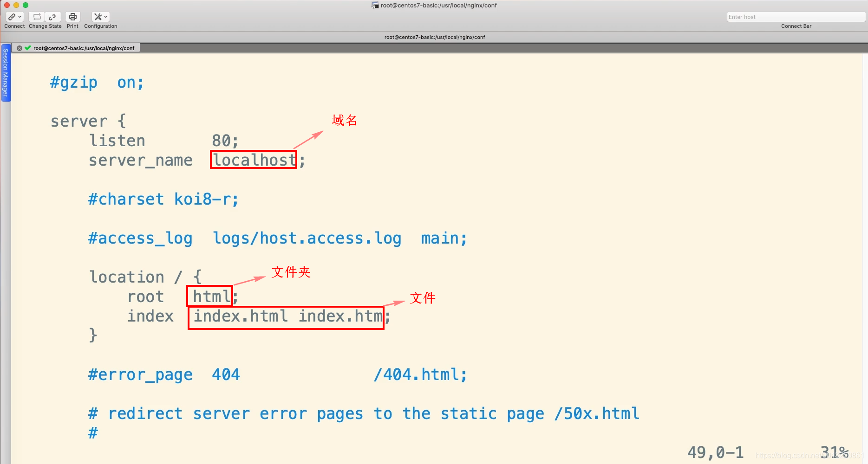Click the green connected checkmark icon on tab
Screen dimensions: 868x464
[x=28, y=48]
